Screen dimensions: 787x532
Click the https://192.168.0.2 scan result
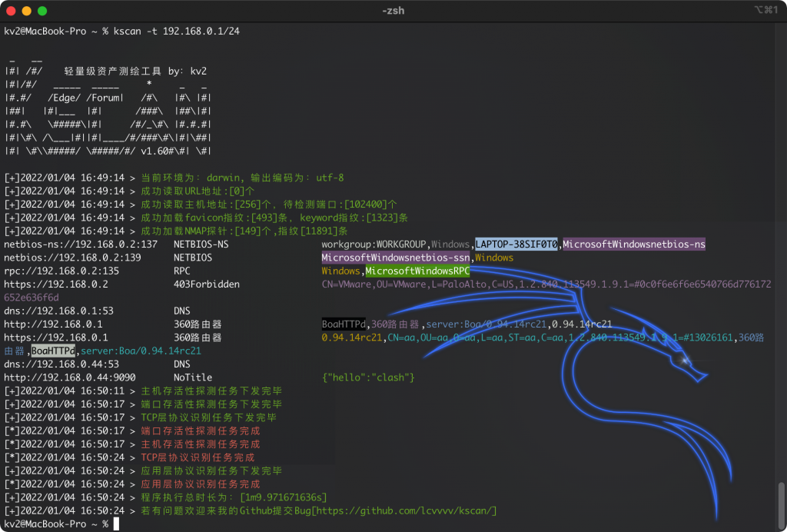(x=56, y=284)
